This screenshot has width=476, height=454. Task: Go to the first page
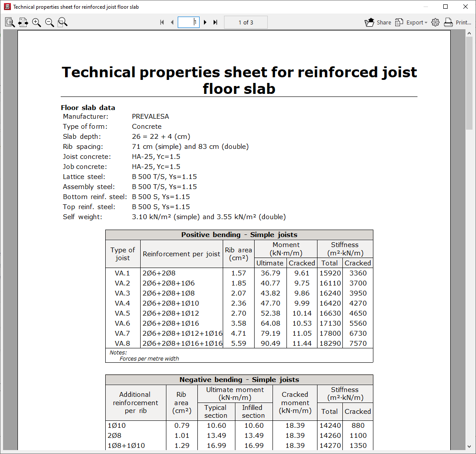(162, 22)
